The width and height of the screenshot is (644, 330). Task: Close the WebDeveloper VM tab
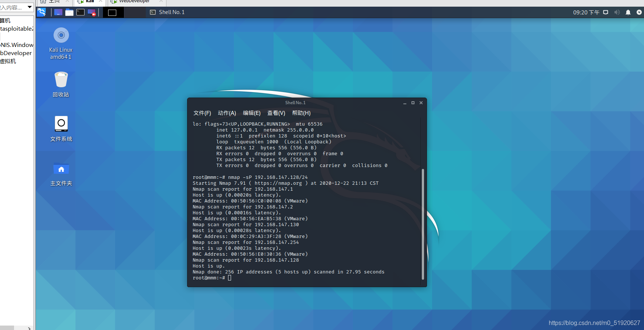(x=161, y=1)
